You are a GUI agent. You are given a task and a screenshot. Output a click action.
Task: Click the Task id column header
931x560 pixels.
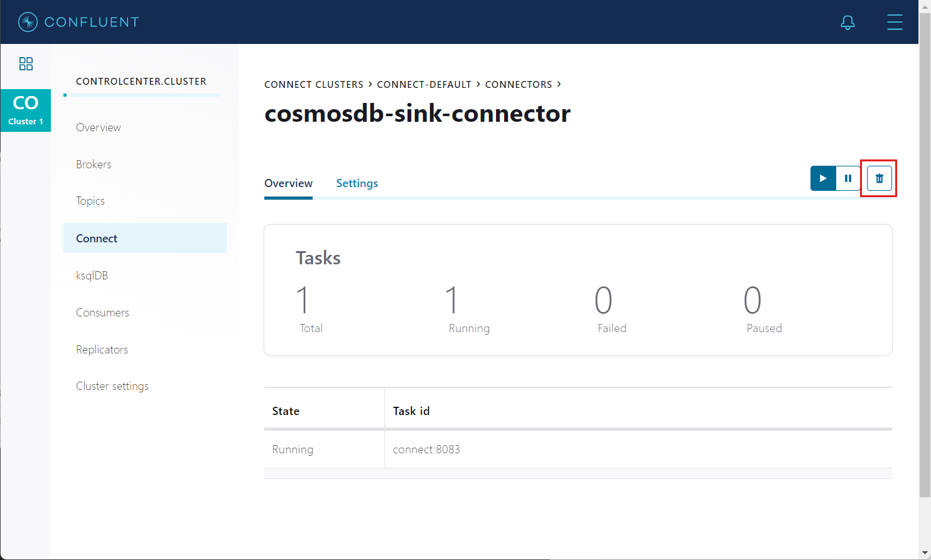(411, 411)
